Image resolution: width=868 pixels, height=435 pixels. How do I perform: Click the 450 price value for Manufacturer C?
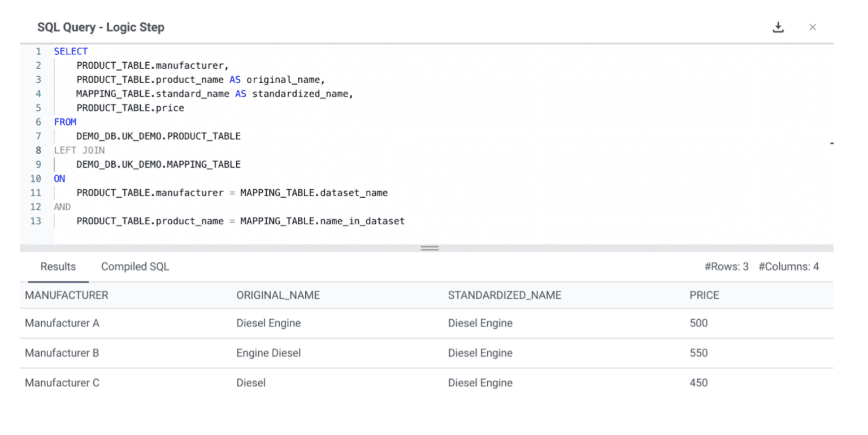[x=698, y=382]
